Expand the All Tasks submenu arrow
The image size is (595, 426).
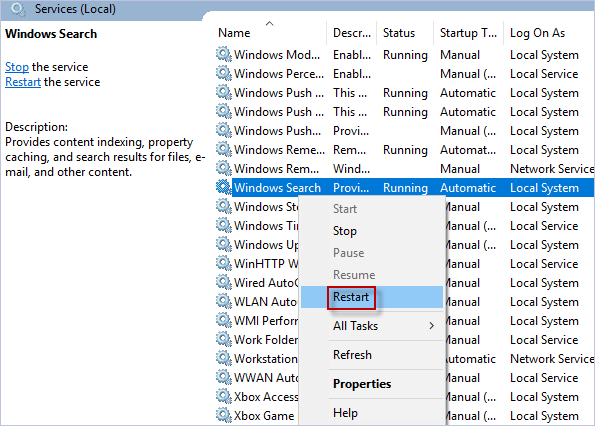coord(431,326)
